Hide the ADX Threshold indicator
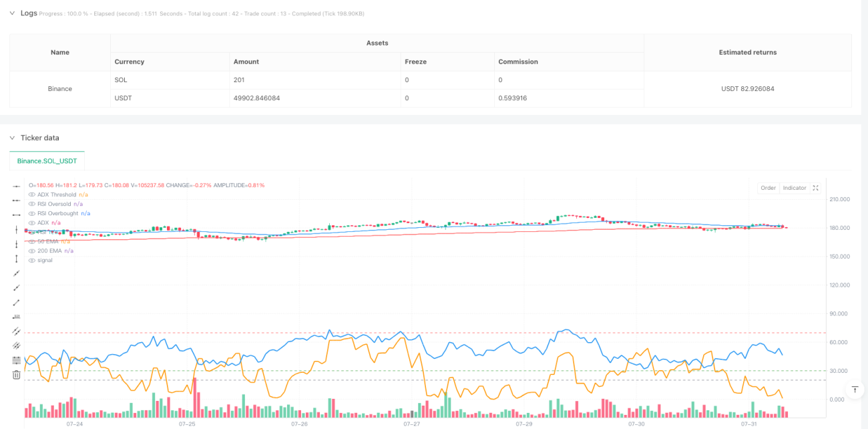Image resolution: width=868 pixels, height=429 pixels. point(32,194)
